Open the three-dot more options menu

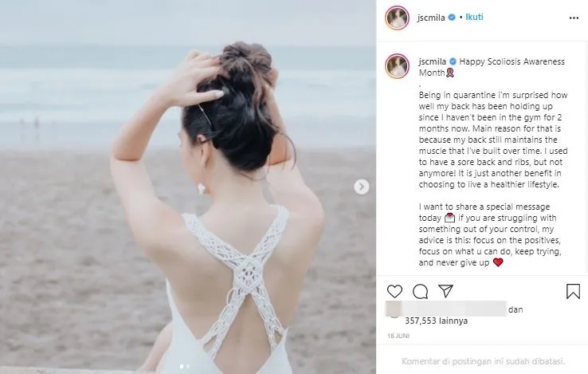(x=574, y=18)
